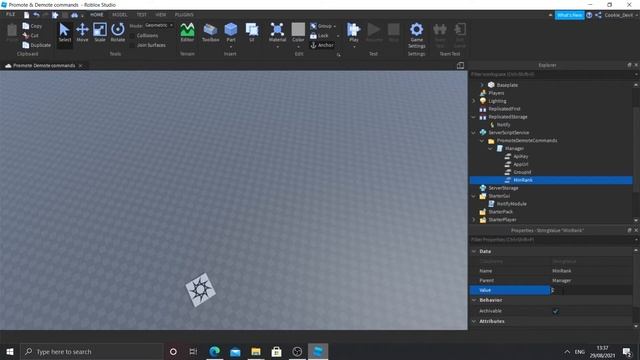The height and width of the screenshot is (360, 640).
Task: Open File Explorer from the taskbar
Action: coord(256,351)
